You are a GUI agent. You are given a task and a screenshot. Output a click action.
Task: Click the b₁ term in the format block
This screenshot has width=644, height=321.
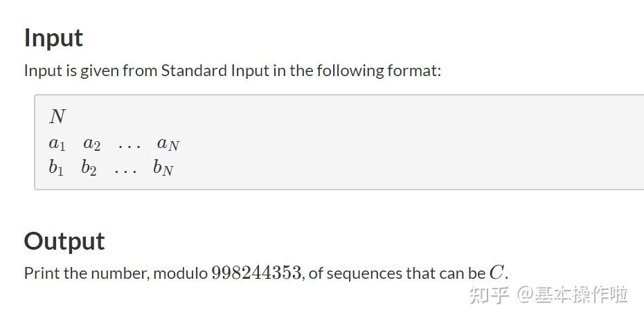coord(56,167)
